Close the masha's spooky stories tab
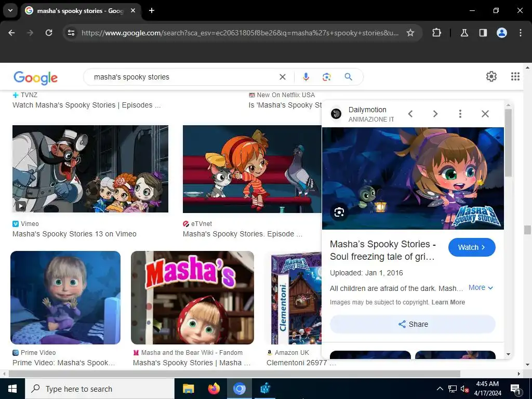Viewport: 532px width, 399px height. pos(133,10)
